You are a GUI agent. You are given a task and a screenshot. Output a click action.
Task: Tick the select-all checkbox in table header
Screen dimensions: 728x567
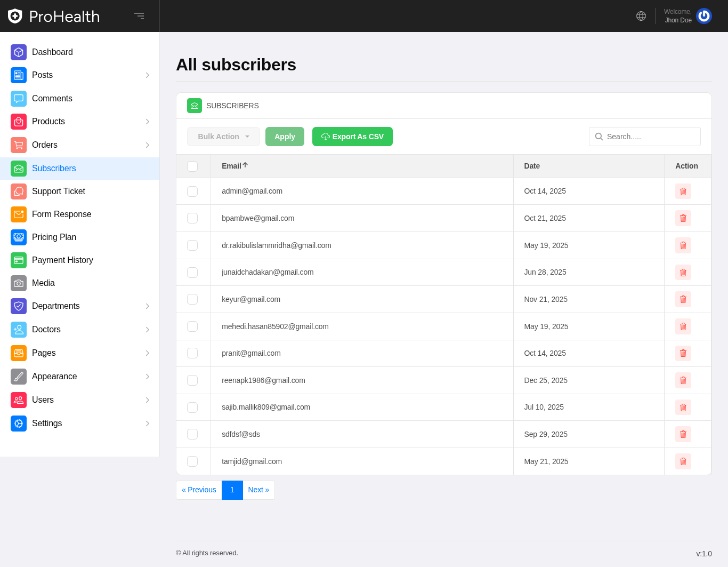[x=192, y=166]
